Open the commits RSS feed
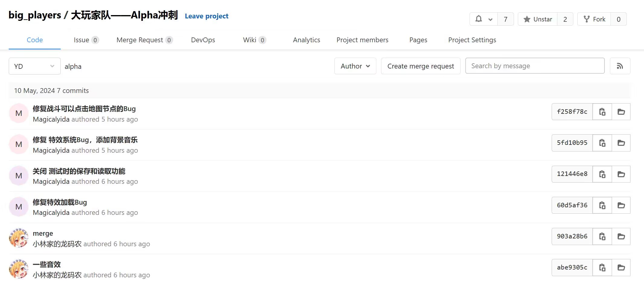Viewport: 644px width, 284px height. click(620, 66)
